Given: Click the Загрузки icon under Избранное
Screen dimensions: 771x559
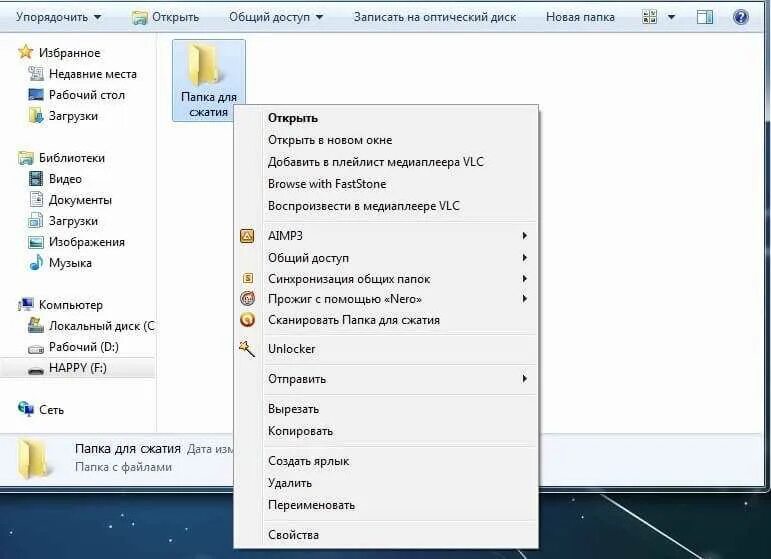Looking at the screenshot, I should click(36, 116).
